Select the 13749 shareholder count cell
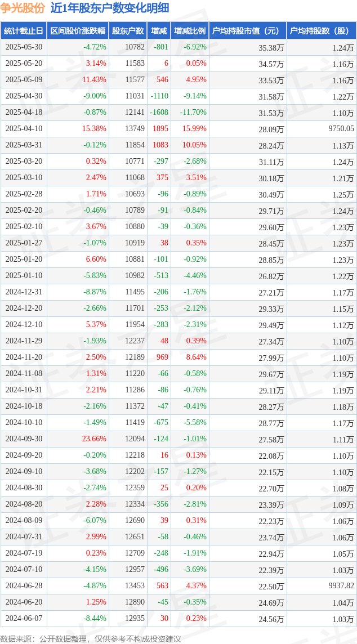 (x=133, y=129)
